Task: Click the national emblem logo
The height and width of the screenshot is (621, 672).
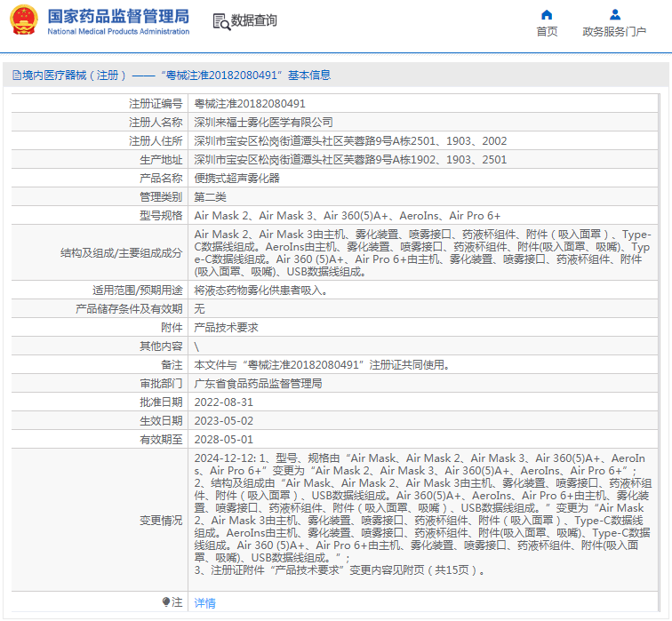Action: [24, 20]
